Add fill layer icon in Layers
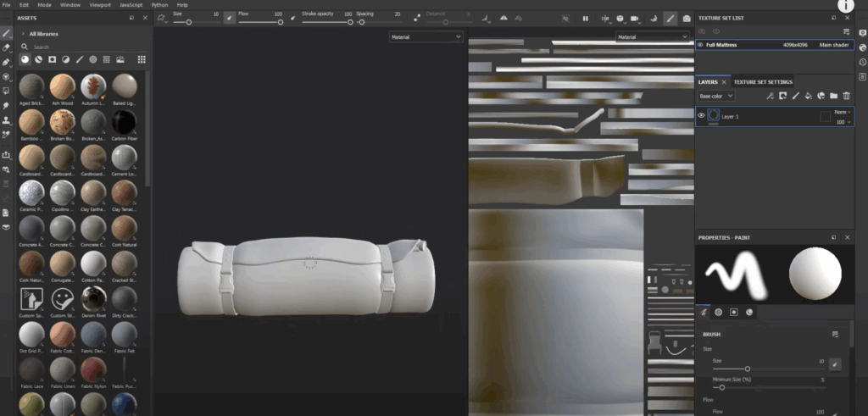 tap(808, 96)
